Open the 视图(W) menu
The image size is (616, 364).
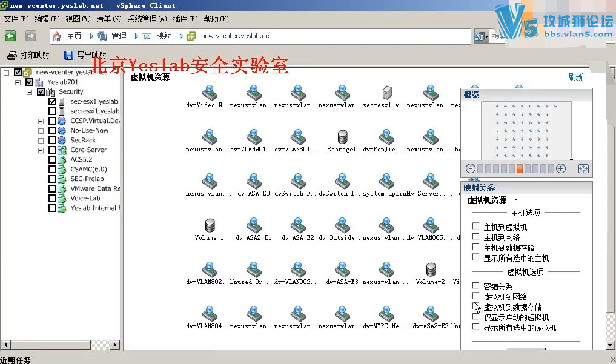(x=78, y=19)
